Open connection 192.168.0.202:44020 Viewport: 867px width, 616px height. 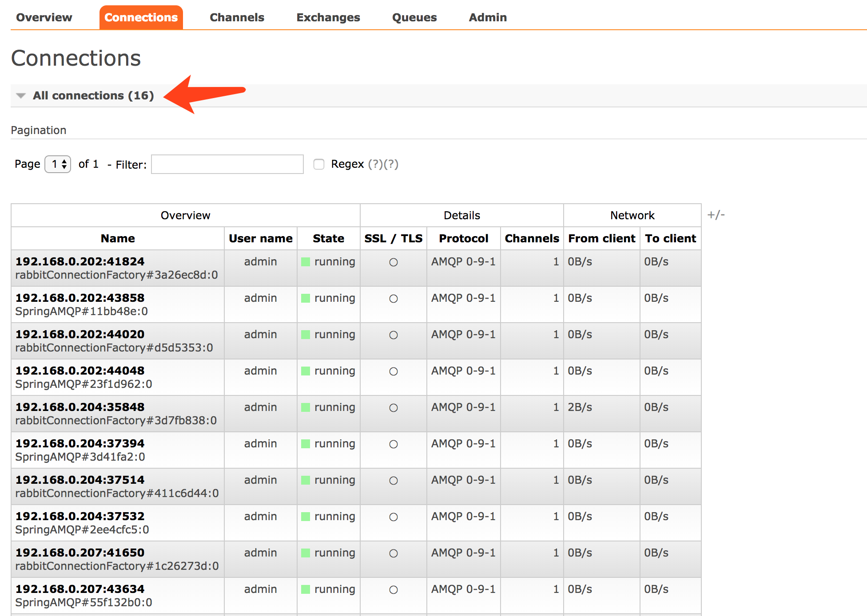pyautogui.click(x=80, y=334)
